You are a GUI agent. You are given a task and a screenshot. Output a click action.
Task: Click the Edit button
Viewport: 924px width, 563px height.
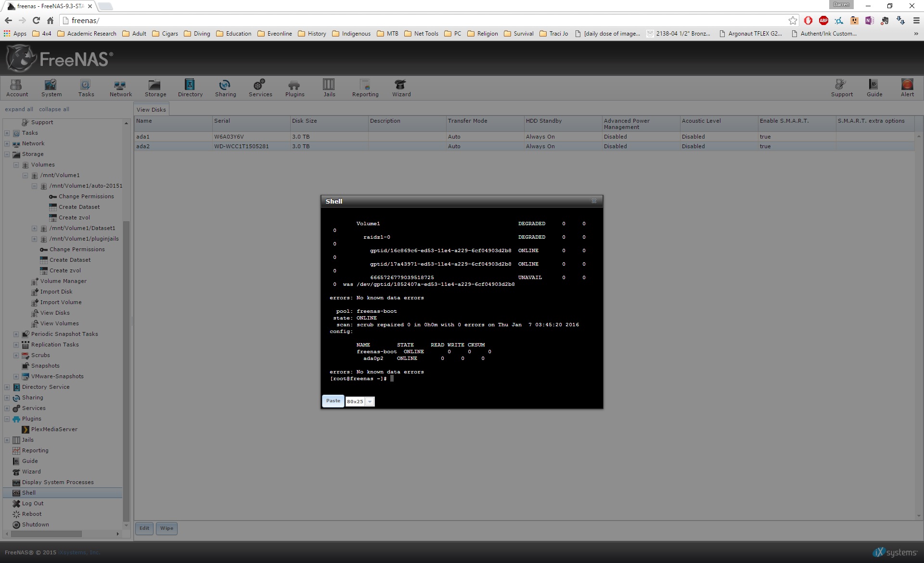(x=144, y=528)
